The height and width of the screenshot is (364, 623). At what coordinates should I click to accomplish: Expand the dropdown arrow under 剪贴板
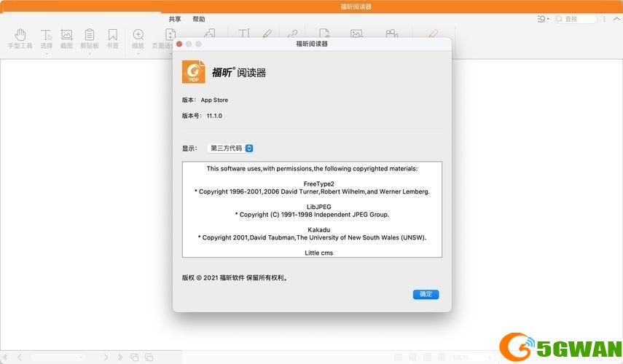pos(90,53)
